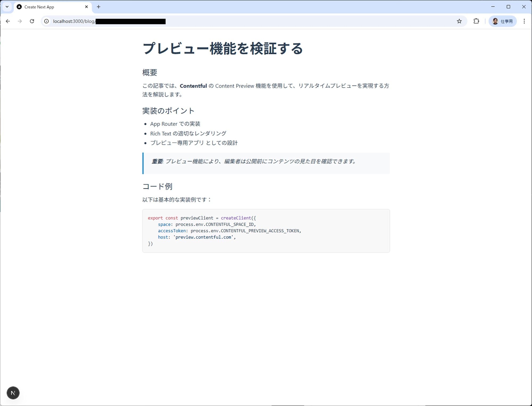Image resolution: width=532 pixels, height=406 pixels.
Task: Click the createClient code token
Action: 236,218
